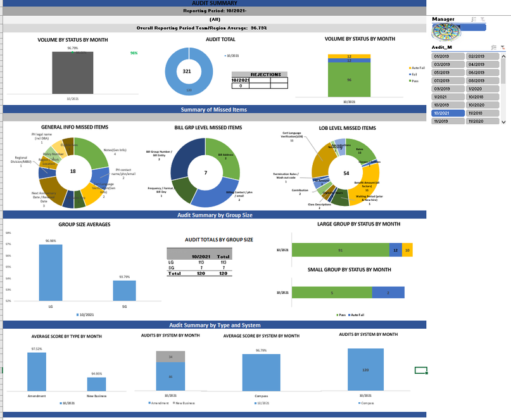Click the Reporting Period 10/2021 header cell

pos(215,11)
